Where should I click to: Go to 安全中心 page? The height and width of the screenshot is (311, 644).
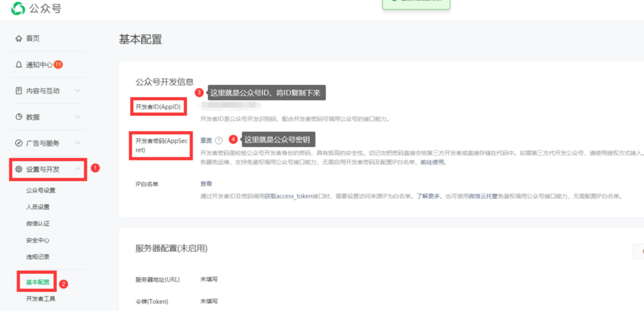pos(38,240)
